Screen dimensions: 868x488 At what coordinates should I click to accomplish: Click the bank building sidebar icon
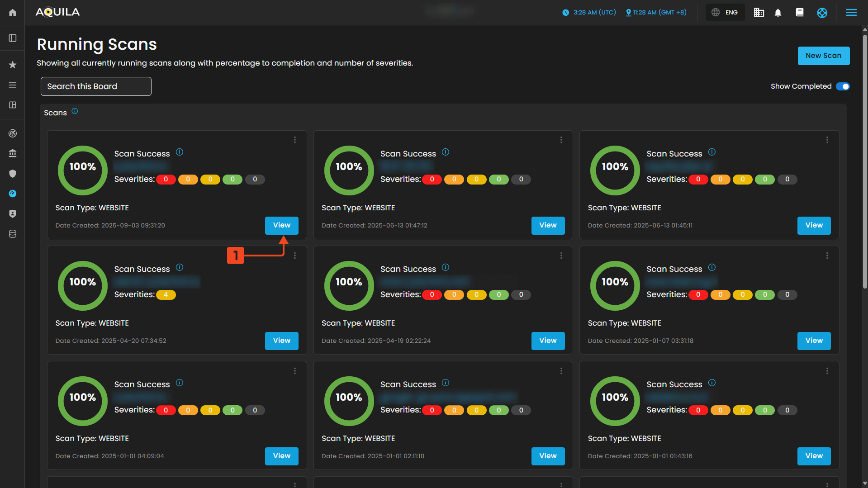13,153
